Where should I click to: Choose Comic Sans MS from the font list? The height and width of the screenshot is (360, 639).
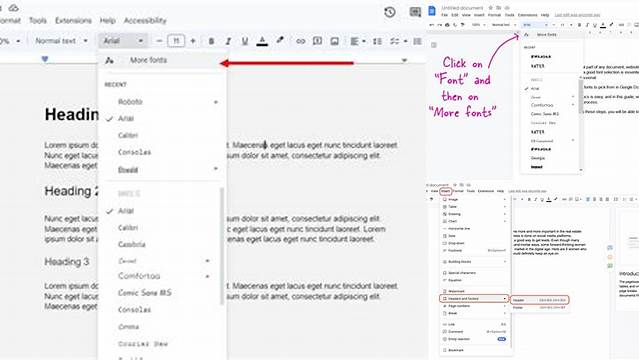point(145,293)
